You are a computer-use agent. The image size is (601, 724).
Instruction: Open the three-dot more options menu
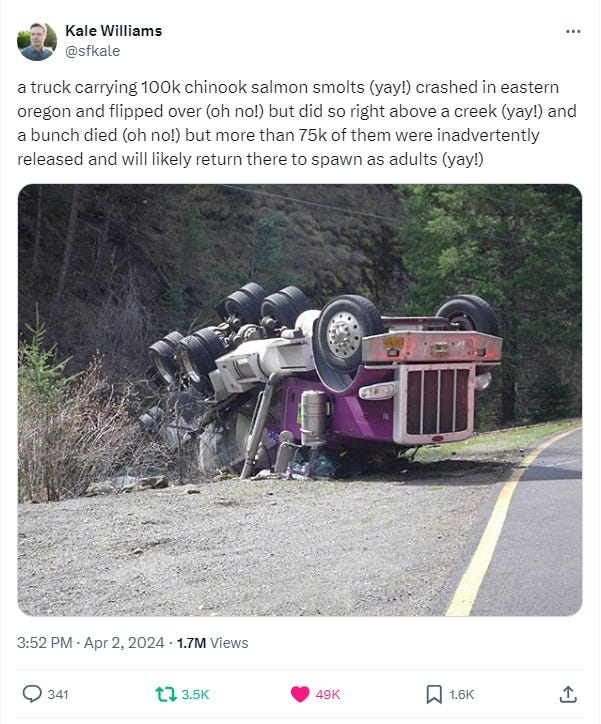pos(573,31)
